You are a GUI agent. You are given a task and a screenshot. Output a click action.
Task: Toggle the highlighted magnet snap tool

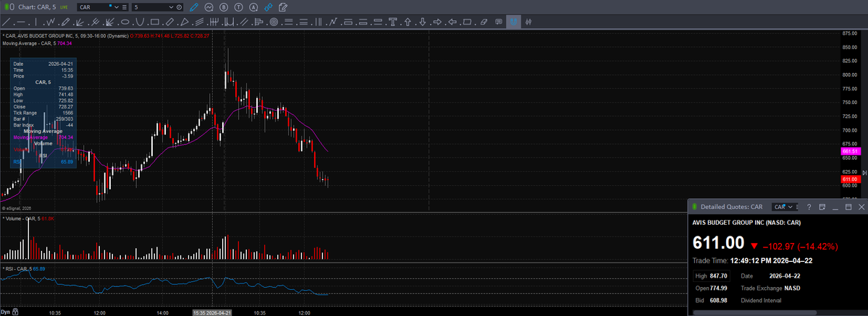coord(514,22)
